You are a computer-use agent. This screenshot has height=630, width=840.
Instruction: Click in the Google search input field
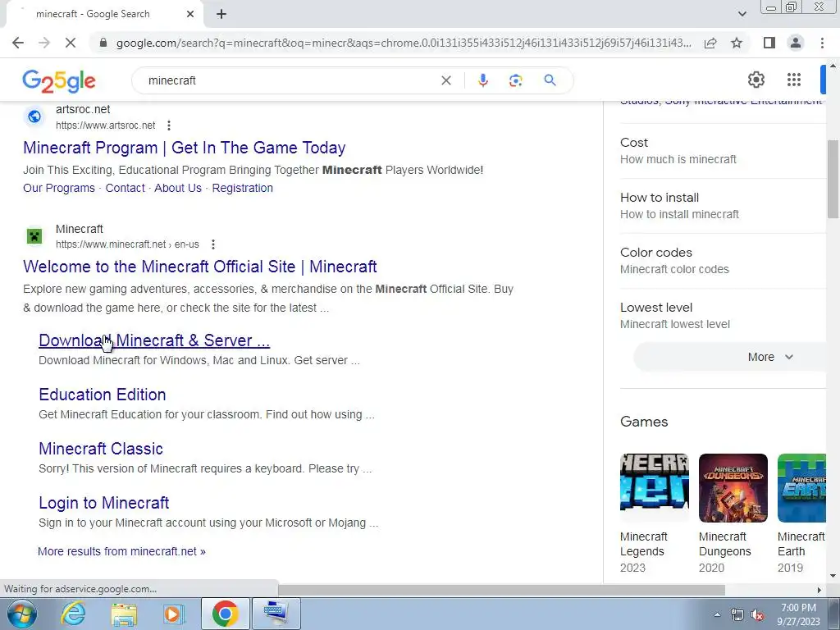click(x=290, y=80)
